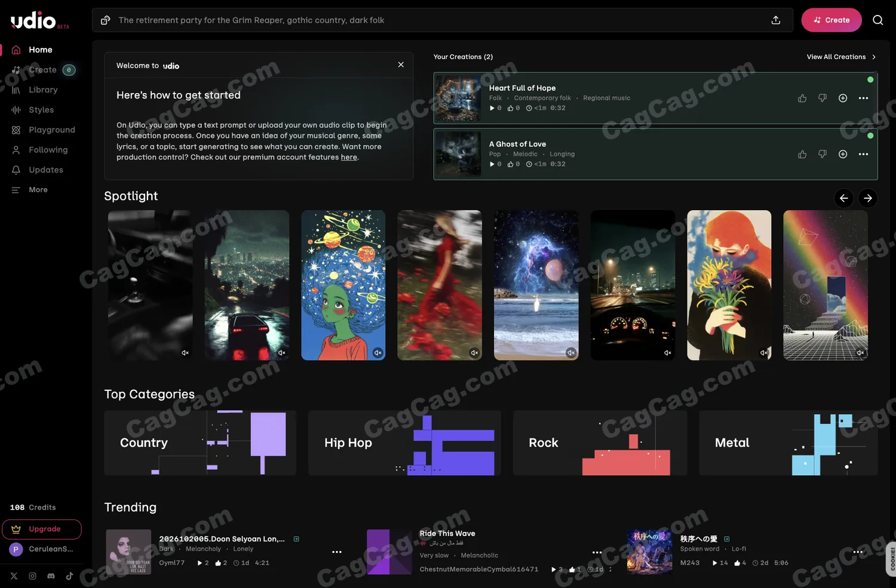
Task: Like A Ghost of Love track
Action: (802, 154)
